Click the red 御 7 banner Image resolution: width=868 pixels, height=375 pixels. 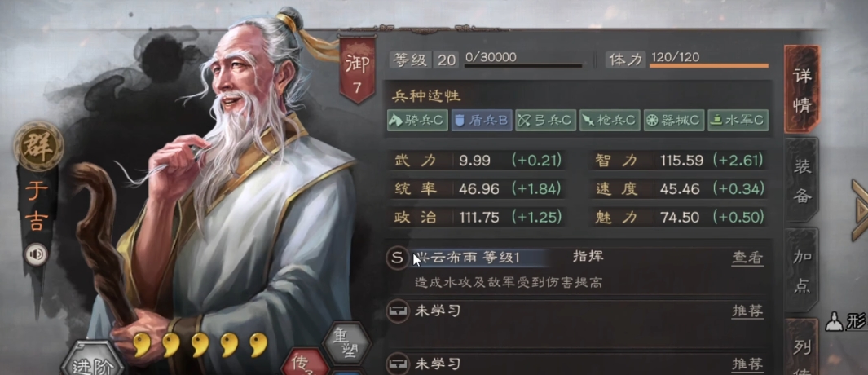(356, 70)
